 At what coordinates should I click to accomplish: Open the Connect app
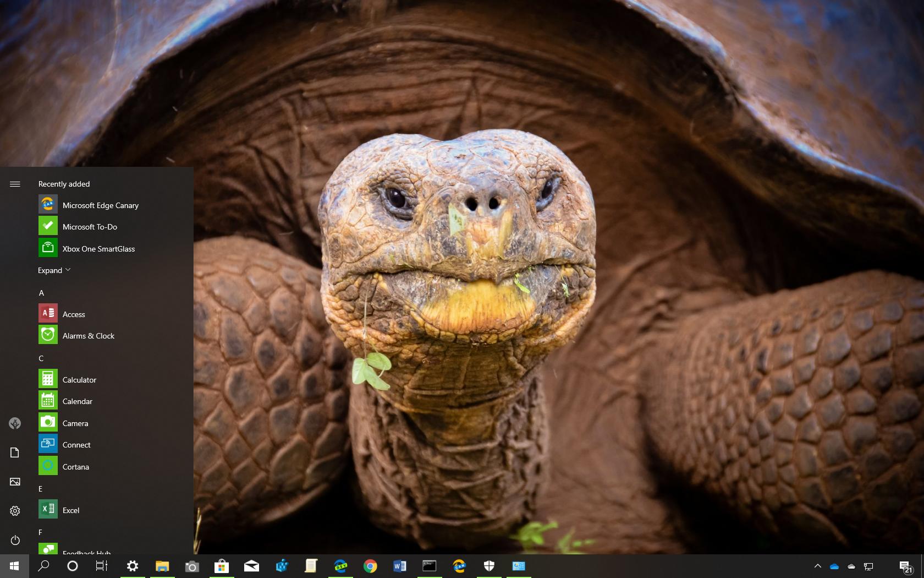[76, 444]
